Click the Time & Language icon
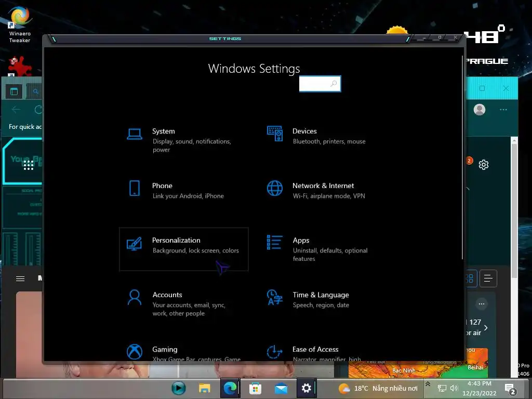The image size is (532, 399). click(x=274, y=297)
